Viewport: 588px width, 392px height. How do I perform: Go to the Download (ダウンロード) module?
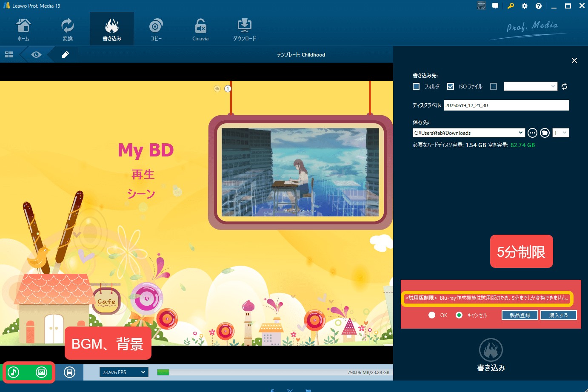coord(245,29)
